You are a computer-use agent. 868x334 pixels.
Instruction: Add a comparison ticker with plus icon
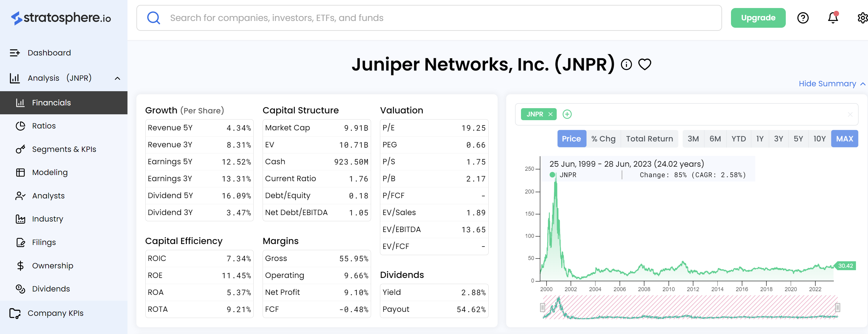pyautogui.click(x=567, y=114)
